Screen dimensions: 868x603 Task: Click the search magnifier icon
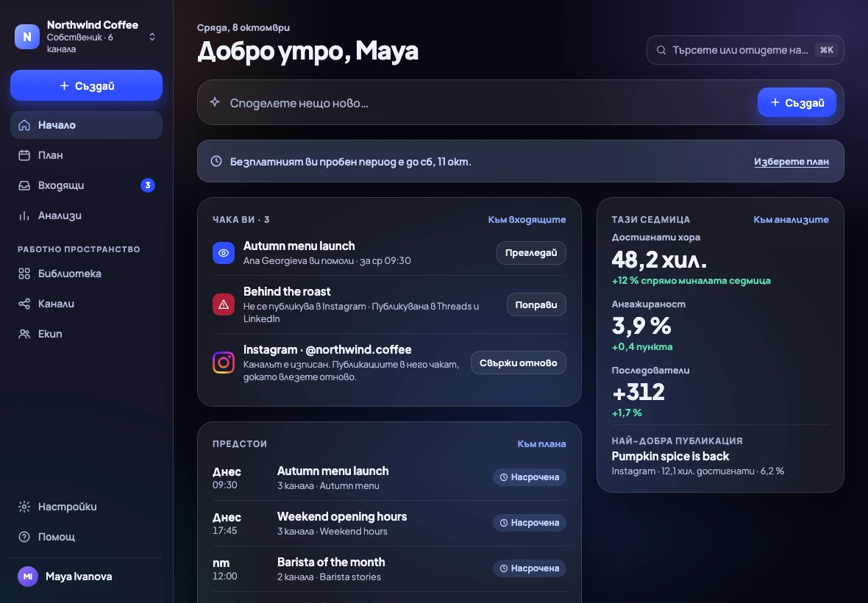661,50
